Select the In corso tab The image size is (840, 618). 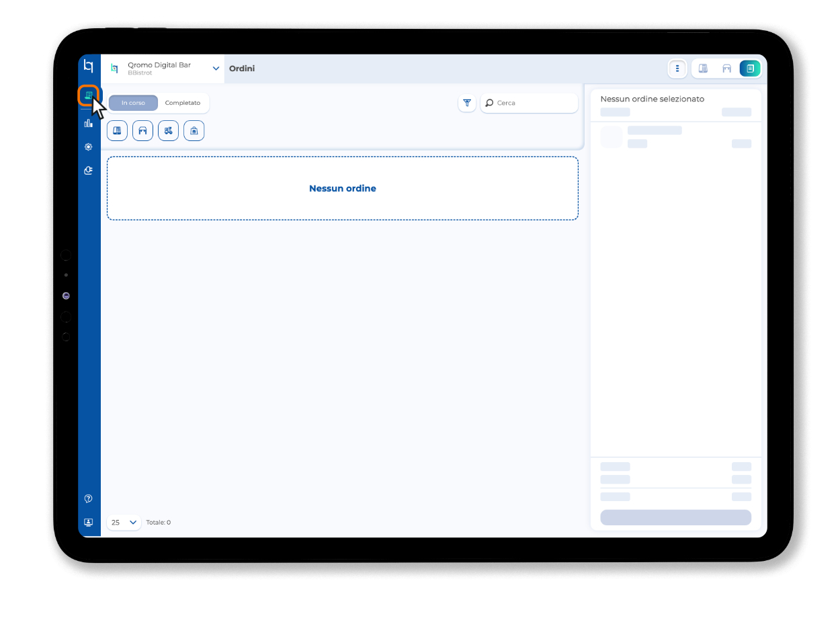pos(133,103)
